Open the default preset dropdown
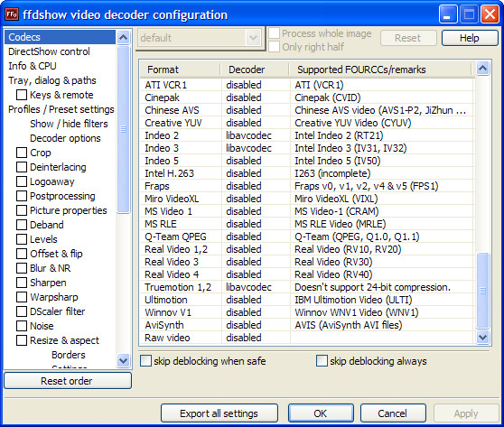The width and height of the screenshot is (504, 427). [253, 38]
